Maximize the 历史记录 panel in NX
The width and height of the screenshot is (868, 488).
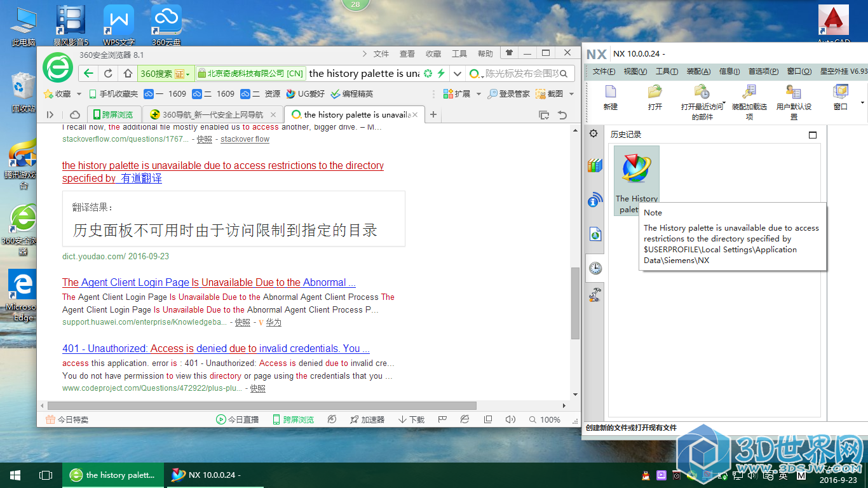point(813,135)
